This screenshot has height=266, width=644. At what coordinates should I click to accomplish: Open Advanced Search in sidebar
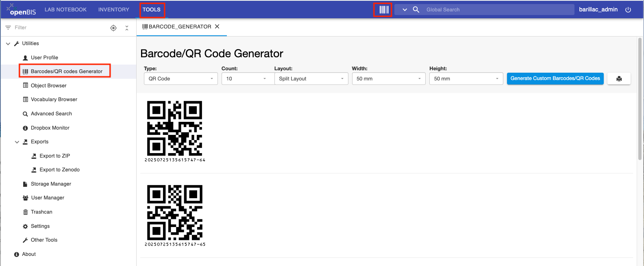pyautogui.click(x=51, y=114)
